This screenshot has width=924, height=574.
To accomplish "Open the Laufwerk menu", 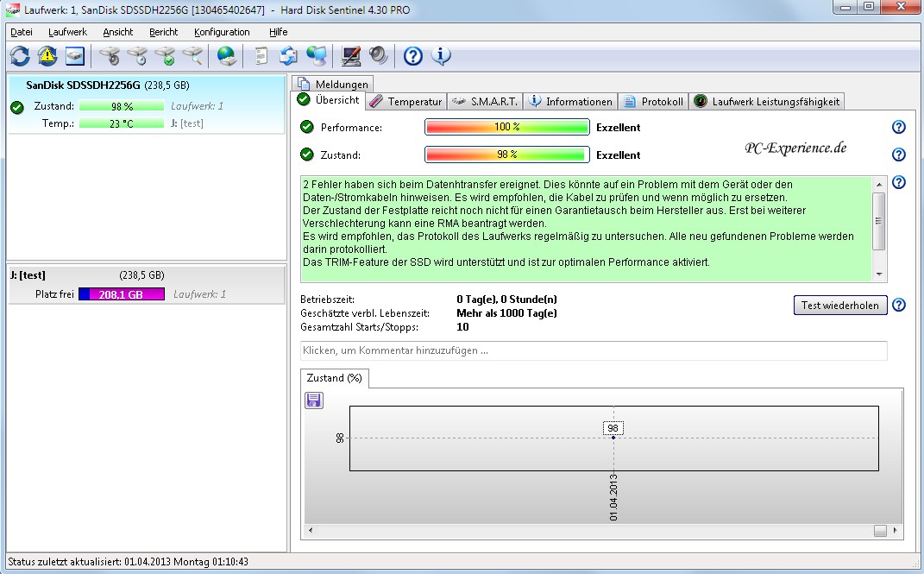I will point(67,32).
